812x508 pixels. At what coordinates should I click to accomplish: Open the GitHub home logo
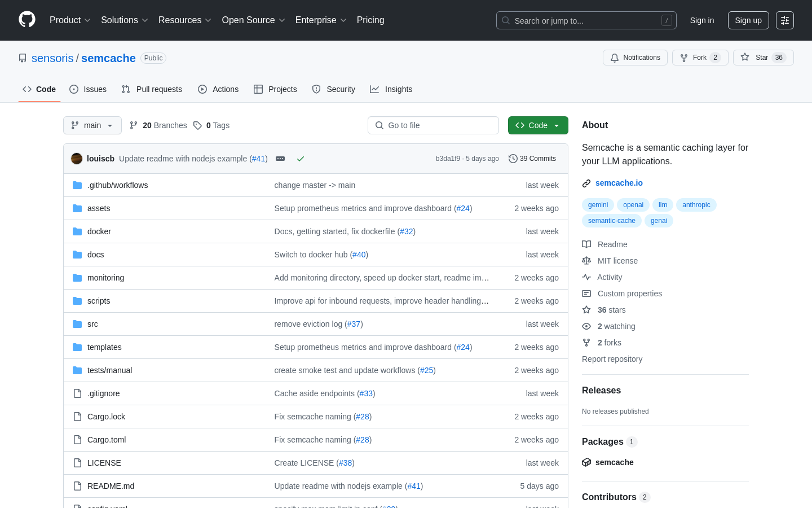[x=27, y=20]
